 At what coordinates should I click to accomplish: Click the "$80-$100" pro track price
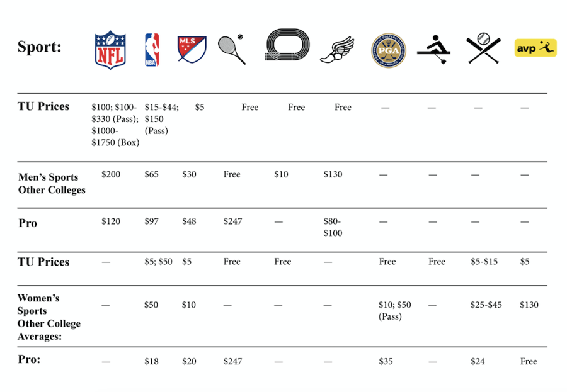(333, 227)
